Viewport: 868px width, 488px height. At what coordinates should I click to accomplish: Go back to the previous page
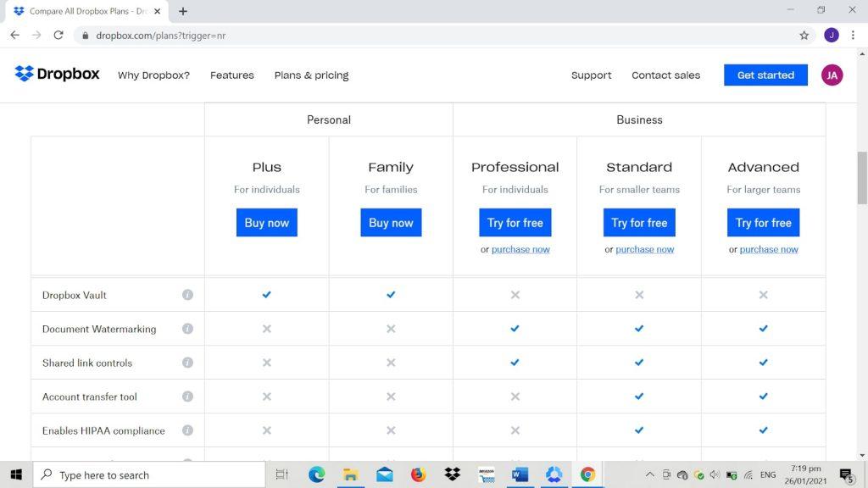coord(15,36)
